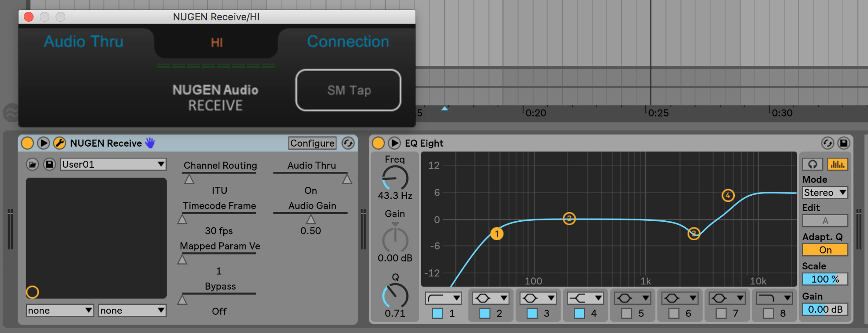This screenshot has width=868, height=333.
Task: Disable EQ filter band 4
Action: [580, 313]
